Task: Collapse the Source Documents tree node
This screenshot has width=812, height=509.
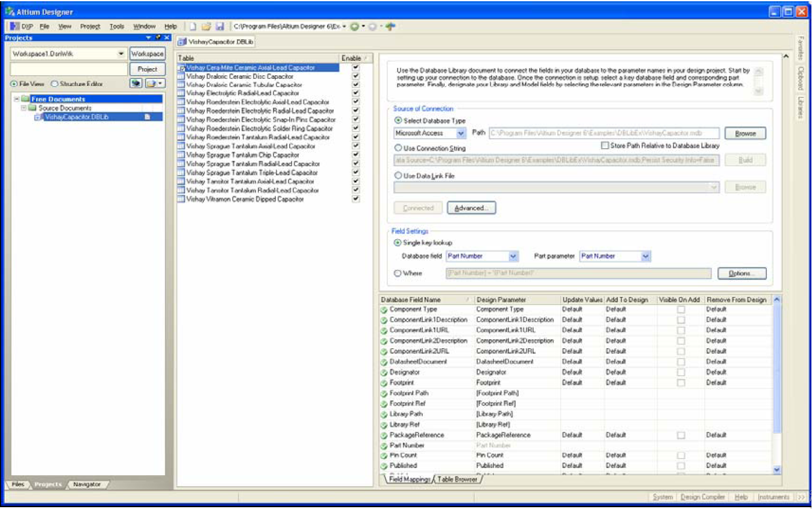Action: [x=24, y=108]
